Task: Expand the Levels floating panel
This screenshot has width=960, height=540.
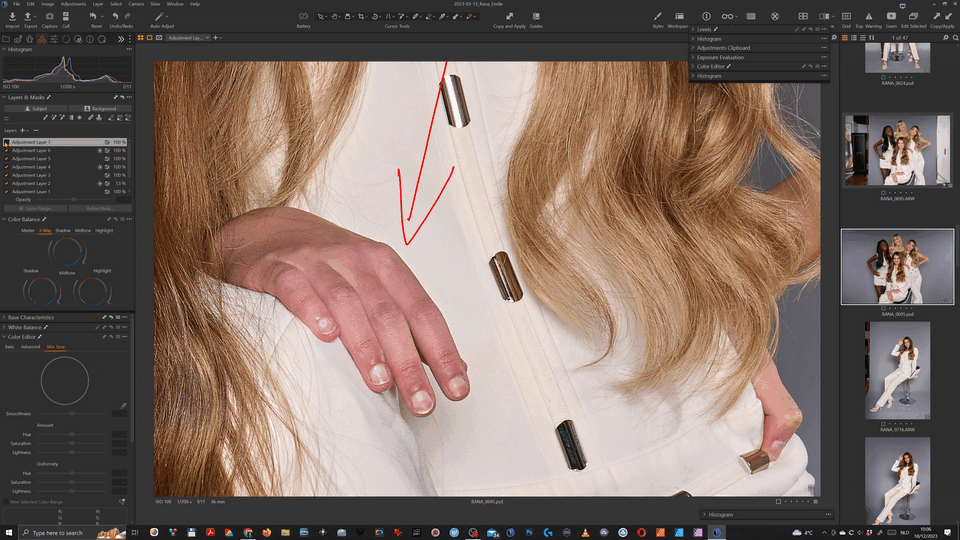Action: pos(693,29)
